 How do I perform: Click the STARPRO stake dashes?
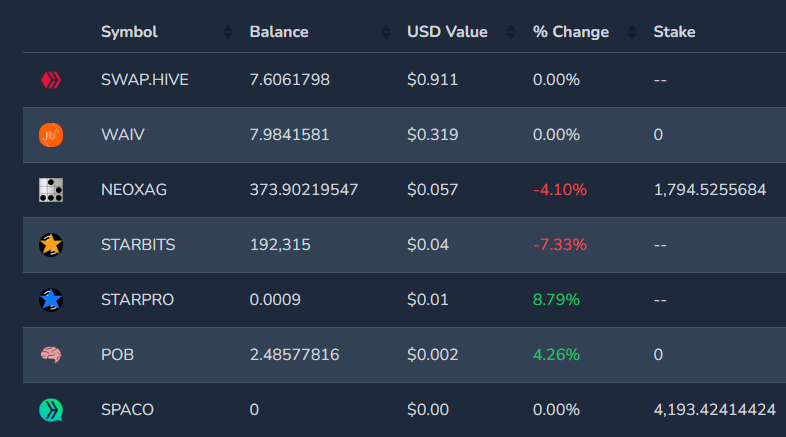(x=660, y=300)
